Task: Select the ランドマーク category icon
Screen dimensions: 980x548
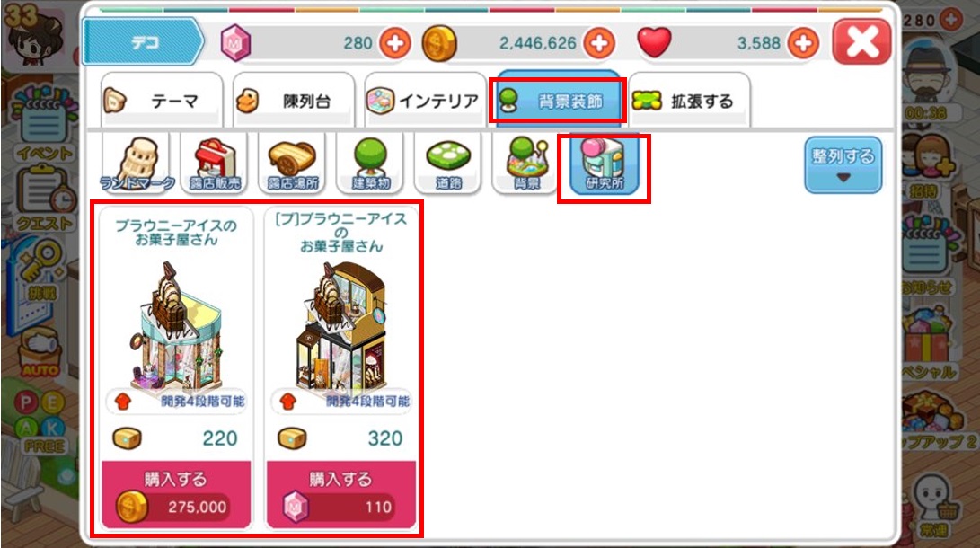Action: point(137,164)
